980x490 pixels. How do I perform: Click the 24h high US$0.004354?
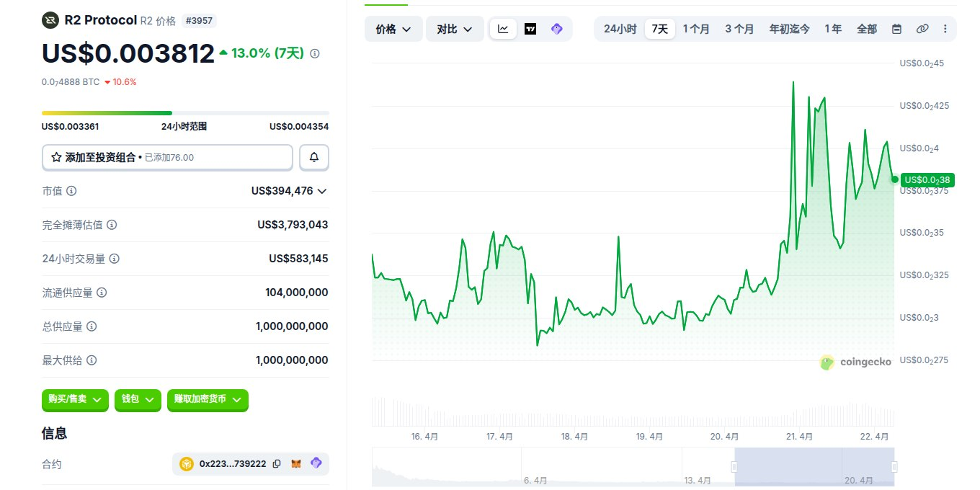tap(299, 127)
